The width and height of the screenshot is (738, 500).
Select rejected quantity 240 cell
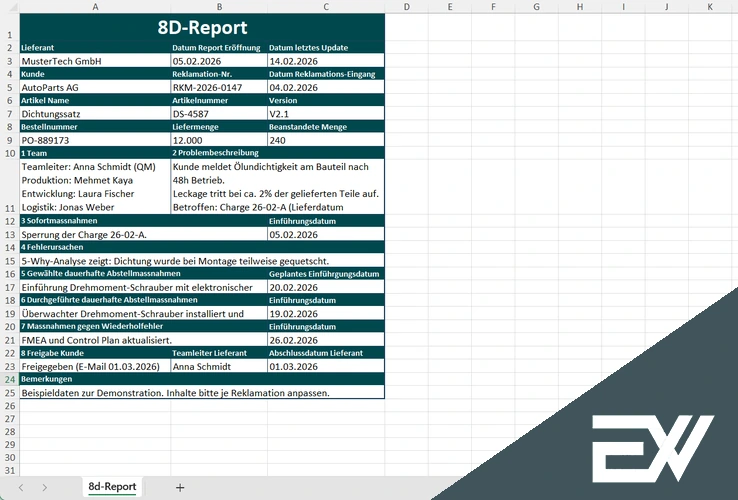point(326,140)
